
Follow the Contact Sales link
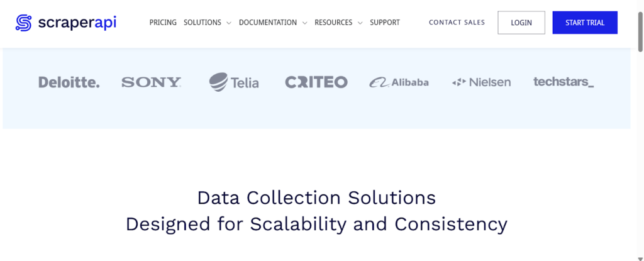(x=457, y=23)
